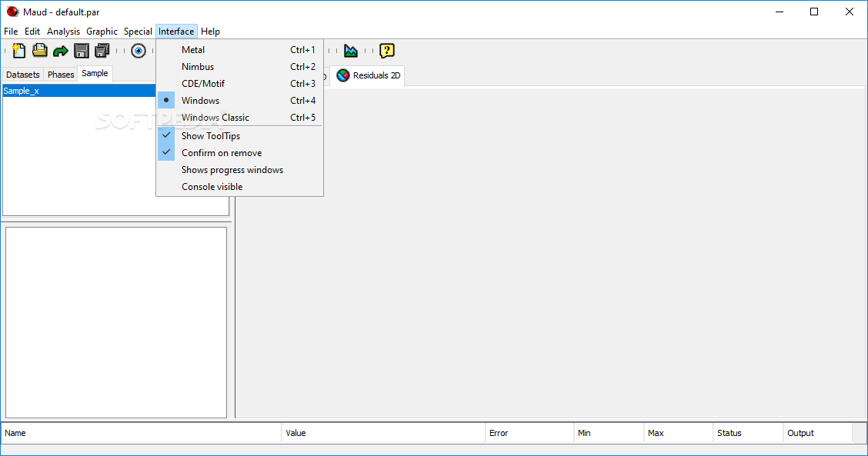The height and width of the screenshot is (456, 868).
Task: Click the Min column header
Action: point(609,433)
